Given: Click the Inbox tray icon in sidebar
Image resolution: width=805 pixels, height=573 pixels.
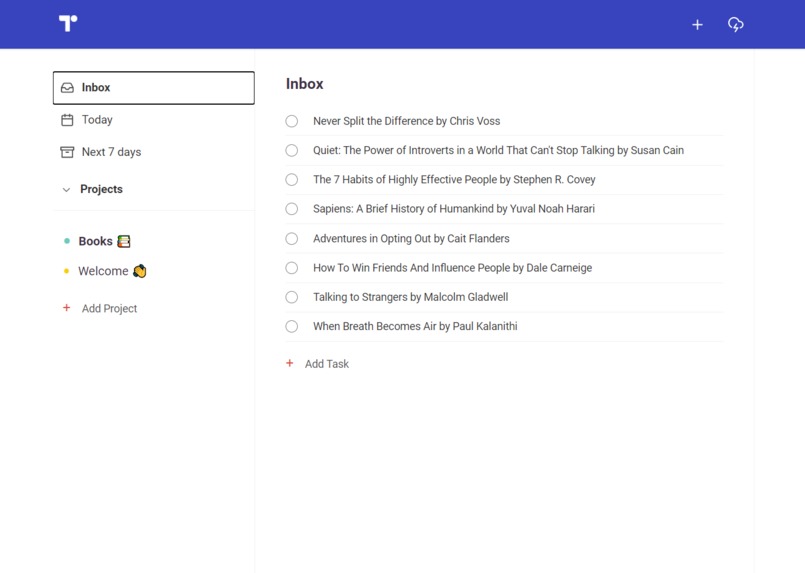Looking at the screenshot, I should [x=67, y=88].
